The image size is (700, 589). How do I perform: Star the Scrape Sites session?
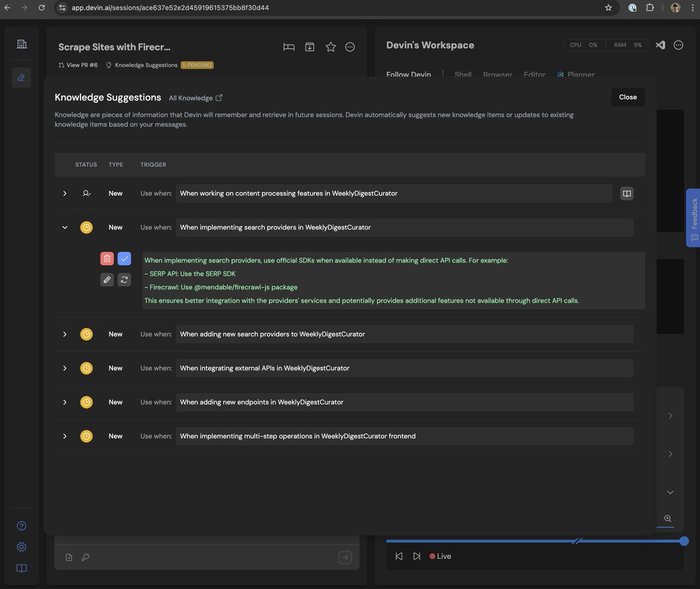331,47
